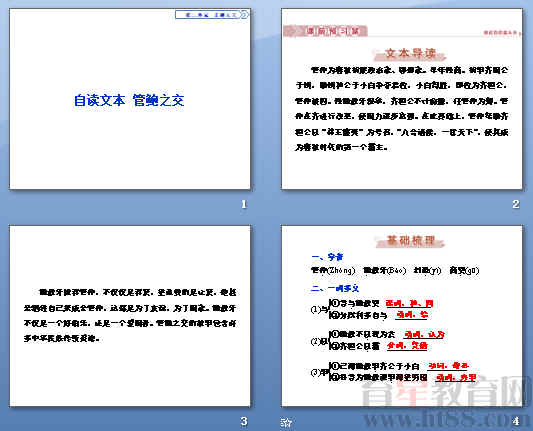The image size is (533, 431).
Task: Click the pink 课前预习 banner on slide 2
Action: (x=326, y=31)
